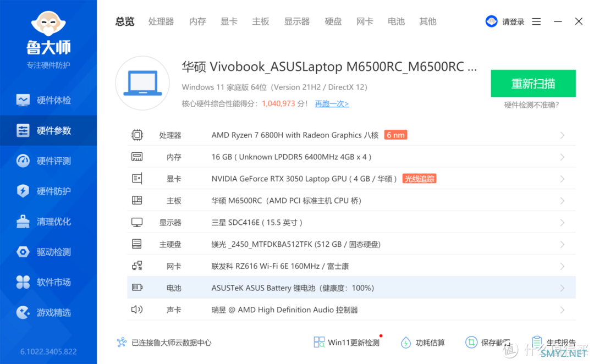This screenshot has height=364, width=594.
Task: Switch to the 其他 tab
Action: [428, 21]
